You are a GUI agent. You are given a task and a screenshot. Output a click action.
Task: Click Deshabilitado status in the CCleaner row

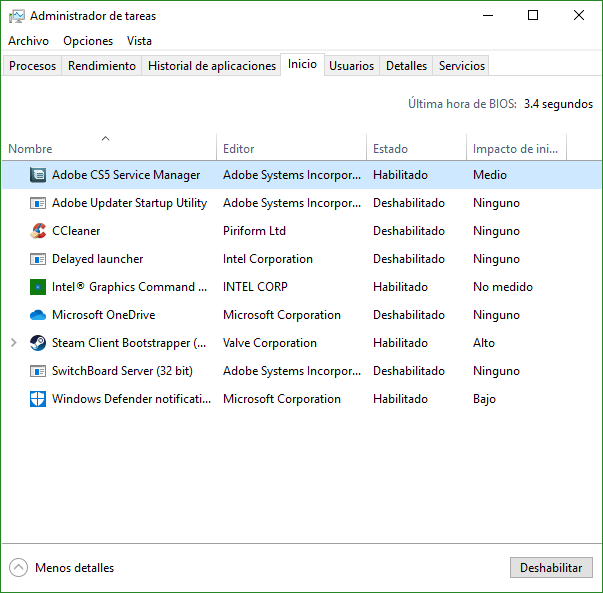point(409,231)
